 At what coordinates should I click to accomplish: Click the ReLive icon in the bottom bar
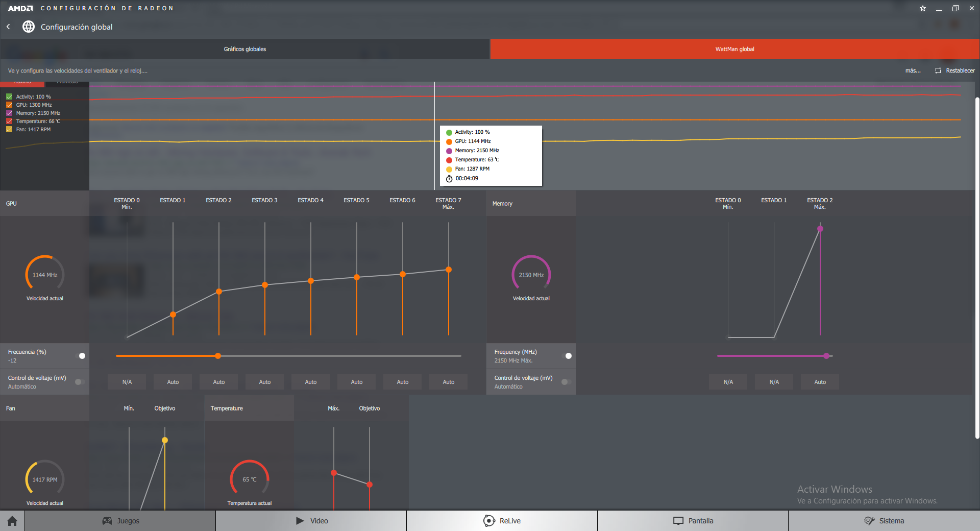tap(489, 521)
